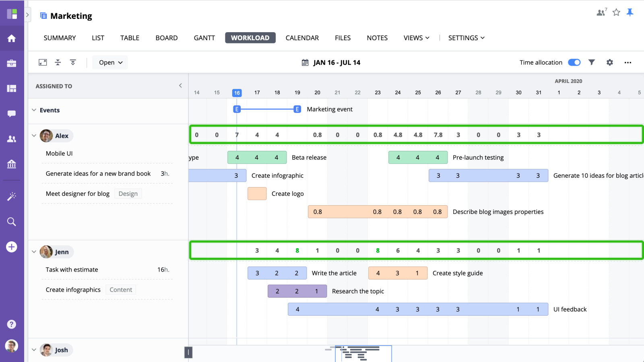Select the WORKLOAD tab
This screenshot has height=362, width=644.
250,38
